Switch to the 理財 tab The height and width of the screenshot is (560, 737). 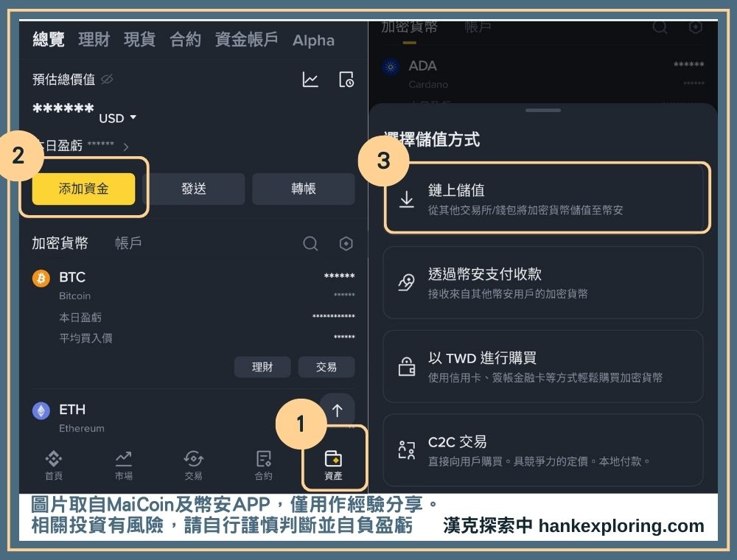(x=94, y=40)
